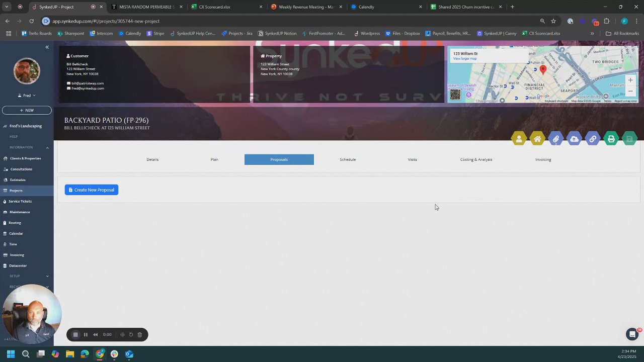Open Clients & Properties in sidebar
644x362 pixels.
pos(27,158)
